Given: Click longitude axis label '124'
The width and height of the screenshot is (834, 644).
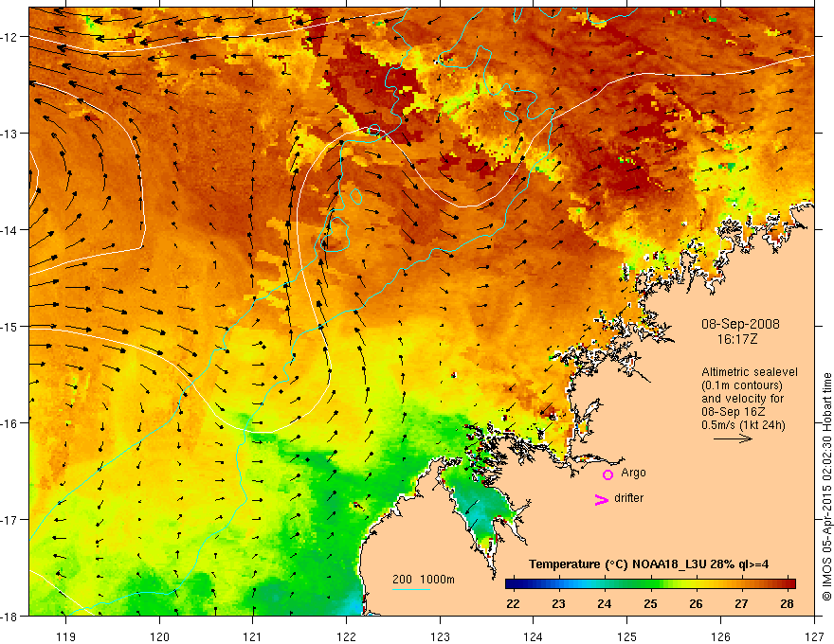Looking at the screenshot, I should click(x=534, y=636).
